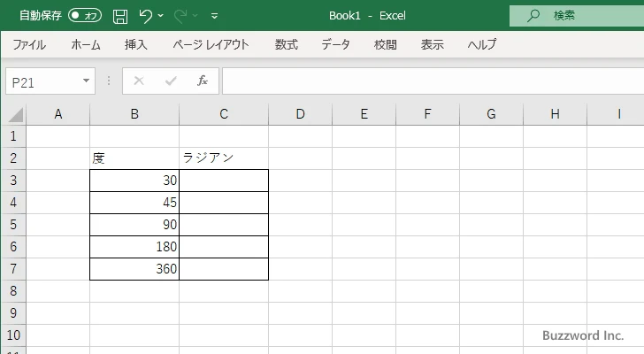The image size is (644, 354).
Task: Select column E header
Action: [x=364, y=114]
